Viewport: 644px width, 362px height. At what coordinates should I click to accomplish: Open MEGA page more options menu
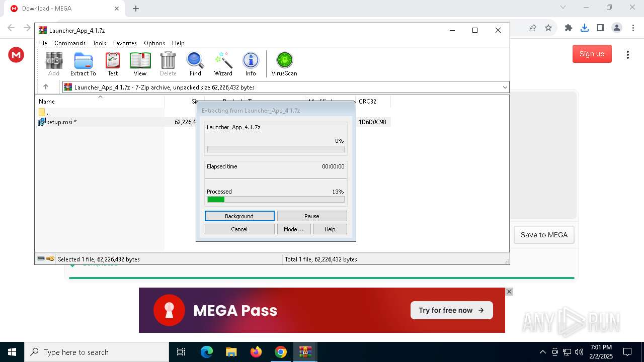(627, 54)
